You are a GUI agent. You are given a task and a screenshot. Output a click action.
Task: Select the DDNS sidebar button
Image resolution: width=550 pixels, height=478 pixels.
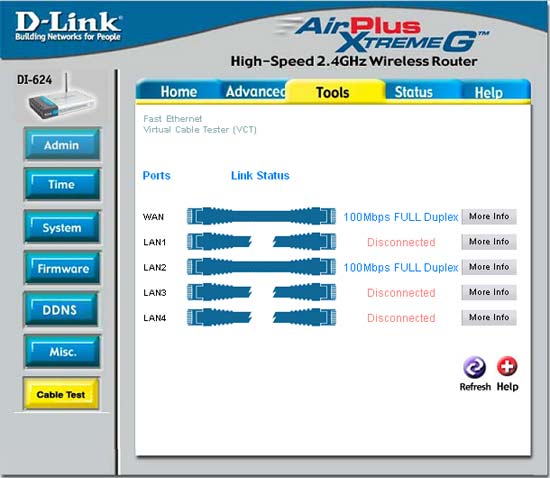[60, 309]
